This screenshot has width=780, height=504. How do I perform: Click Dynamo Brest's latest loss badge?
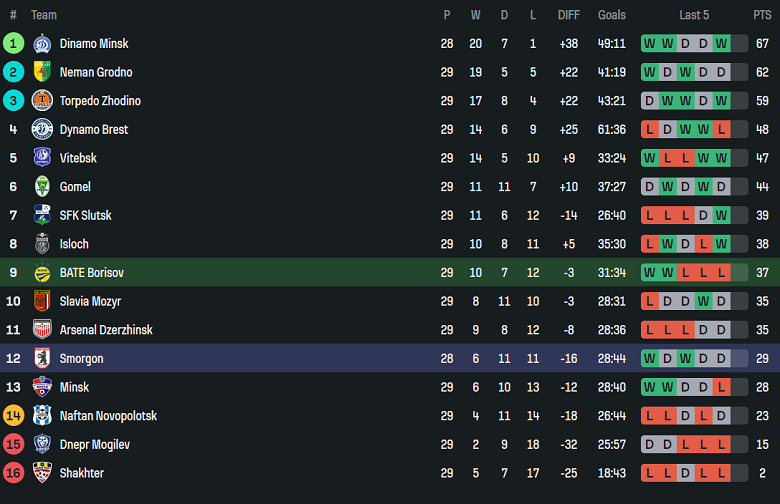tap(721, 130)
